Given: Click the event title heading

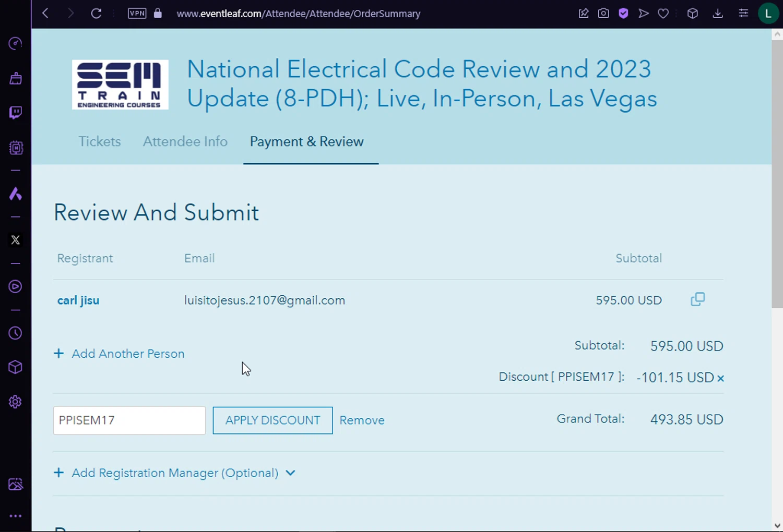Looking at the screenshot, I should 422,84.
